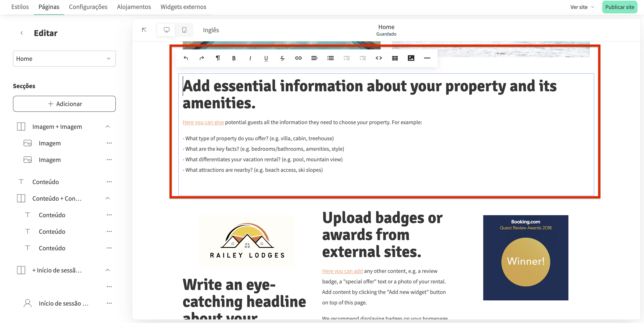
Task: Click the Bold formatting icon
Action: pos(234,58)
